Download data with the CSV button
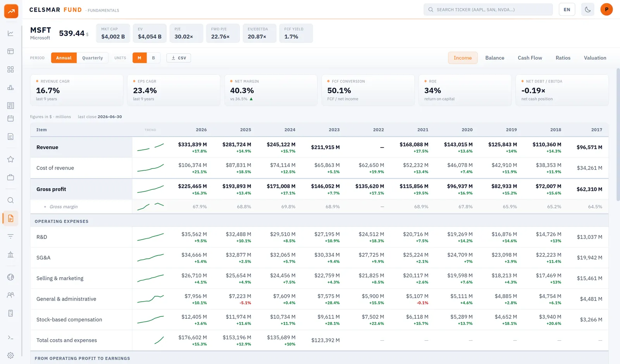 pos(179,58)
